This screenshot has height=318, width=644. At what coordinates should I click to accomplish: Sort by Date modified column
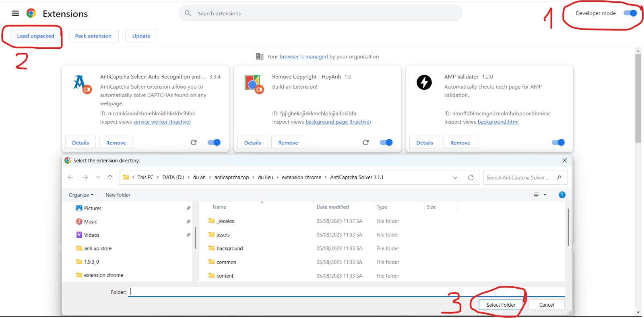332,207
